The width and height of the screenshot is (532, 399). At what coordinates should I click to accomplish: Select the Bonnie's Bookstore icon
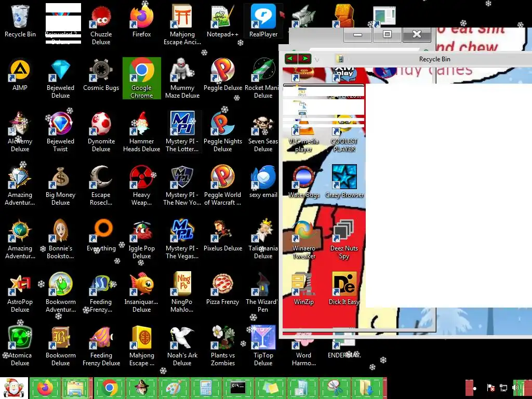coord(60,239)
